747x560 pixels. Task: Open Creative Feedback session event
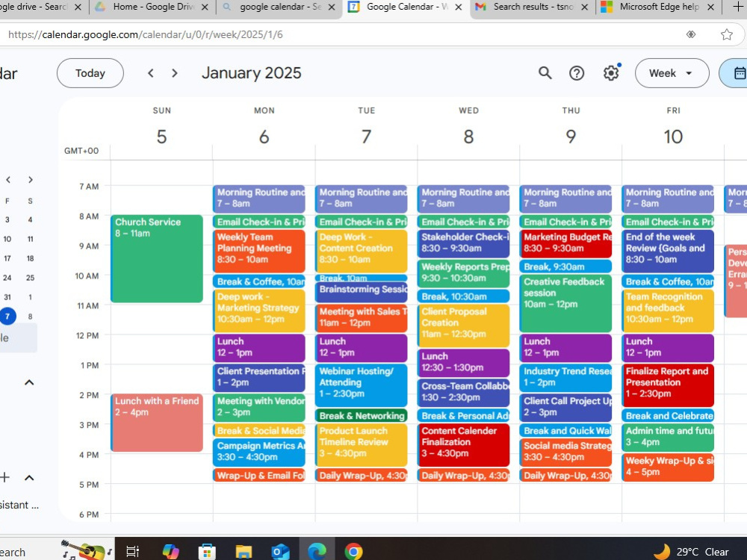coord(565,303)
